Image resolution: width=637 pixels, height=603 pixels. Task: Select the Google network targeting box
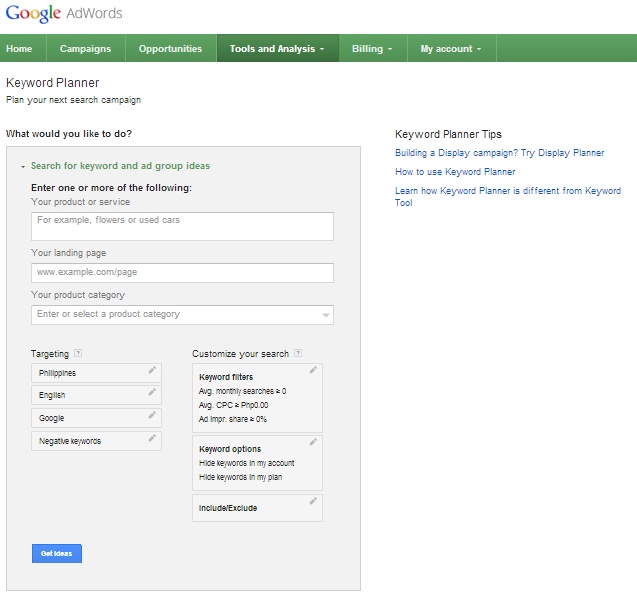point(96,418)
